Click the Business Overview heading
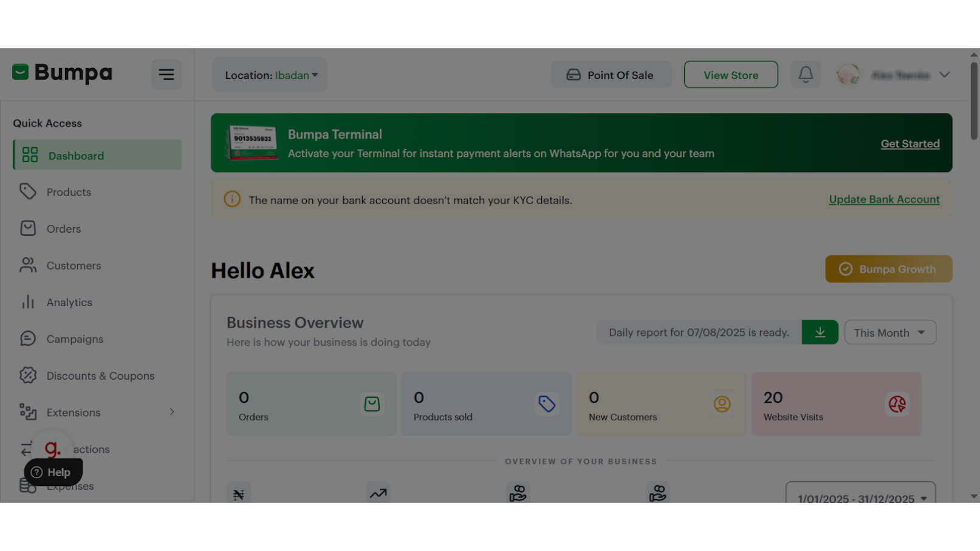Screen dimensions: 980x551 coord(295,323)
